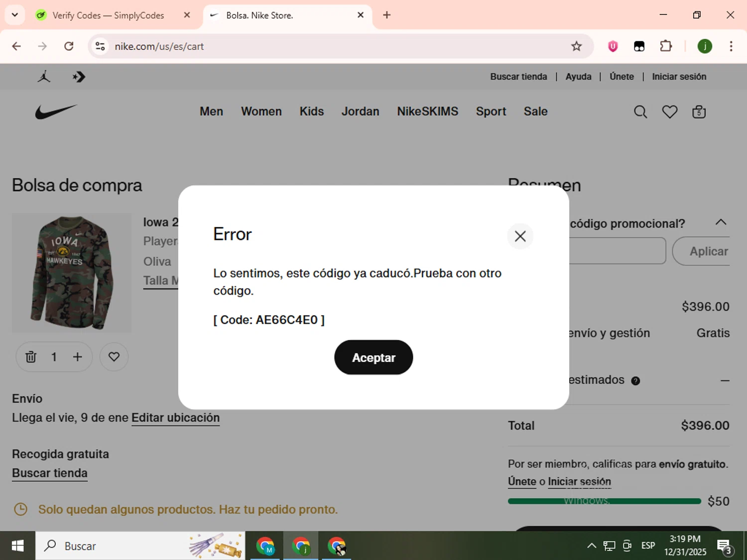Open the Converse brand logo link
This screenshot has width=747, height=560.
[79, 77]
